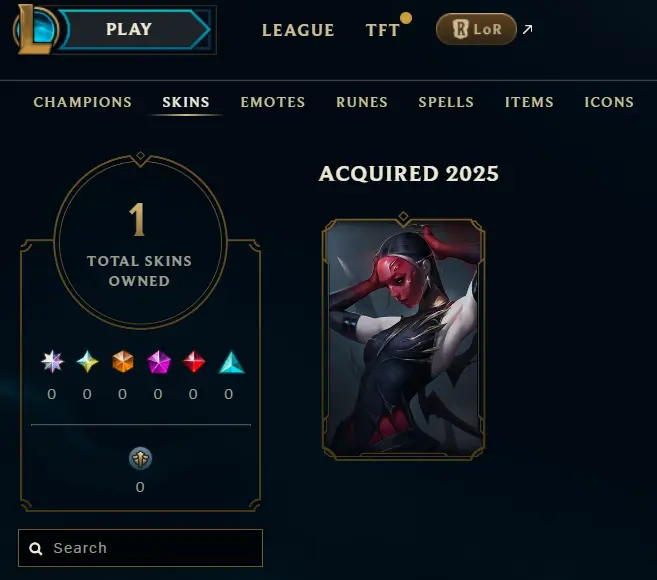Click the teal triangle gem icon

tap(231, 362)
